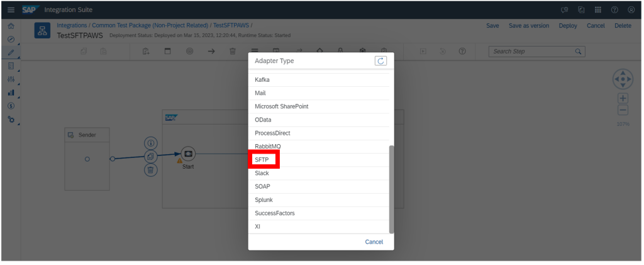
Task: Click the canvas pan navigation control
Action: click(623, 79)
